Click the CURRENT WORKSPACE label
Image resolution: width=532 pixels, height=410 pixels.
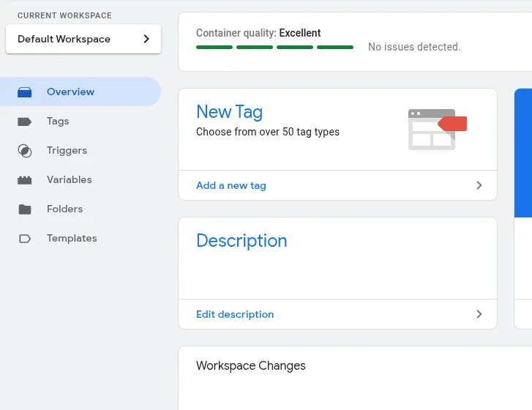(x=64, y=15)
